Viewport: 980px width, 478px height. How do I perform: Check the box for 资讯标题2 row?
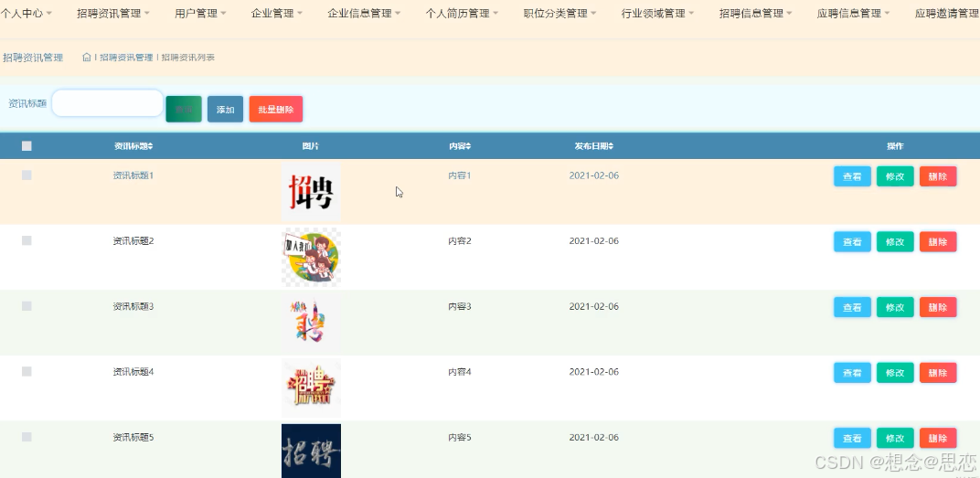coord(27,240)
